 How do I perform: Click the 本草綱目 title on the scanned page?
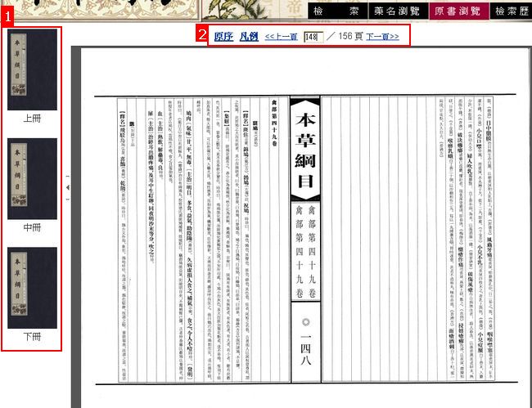pos(305,150)
